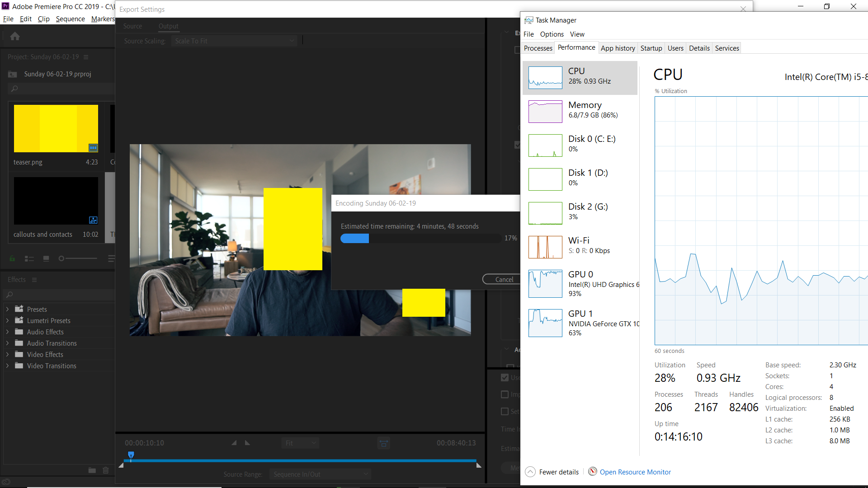Click Wi-Fi network monitor icon
Viewport: 868px width, 488px height.
click(x=544, y=245)
